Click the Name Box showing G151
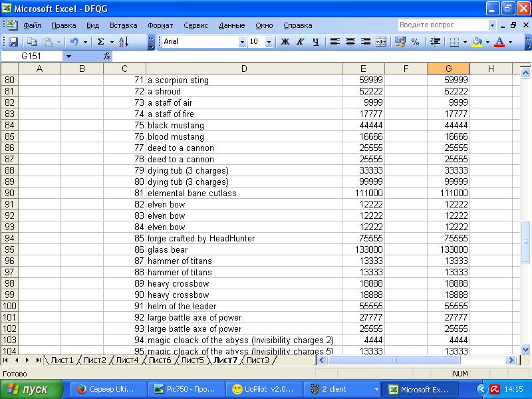The width and height of the screenshot is (532, 399). [31, 57]
